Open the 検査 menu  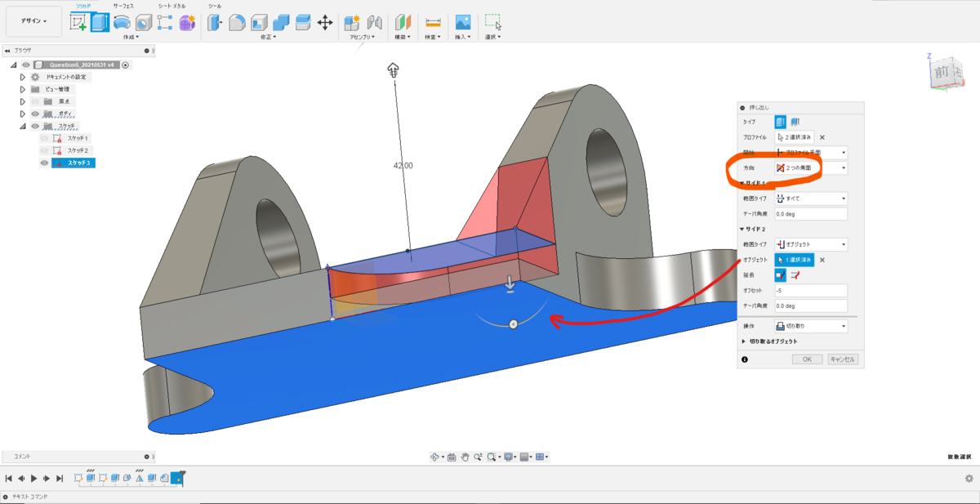433,37
